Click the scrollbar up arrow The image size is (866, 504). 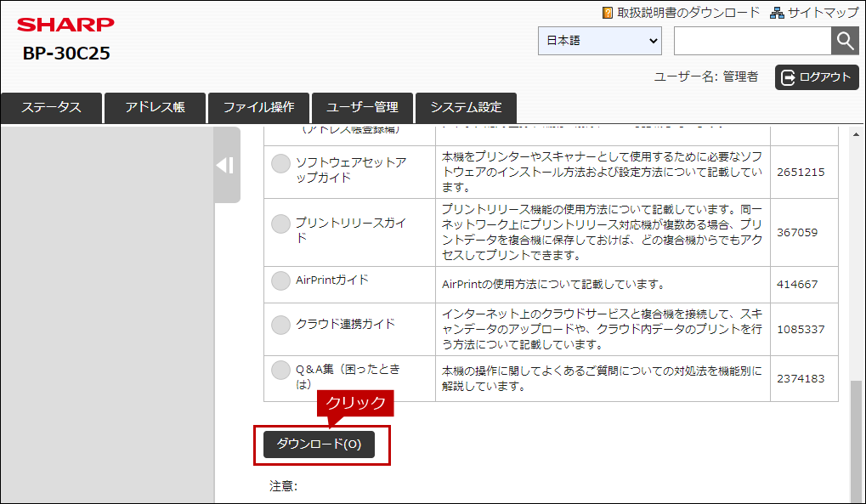(x=856, y=134)
